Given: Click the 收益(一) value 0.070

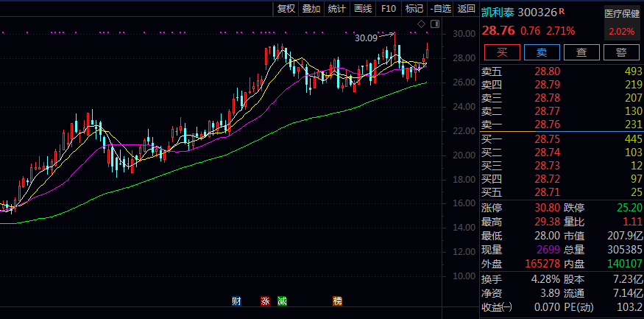Looking at the screenshot, I should coord(545,307).
